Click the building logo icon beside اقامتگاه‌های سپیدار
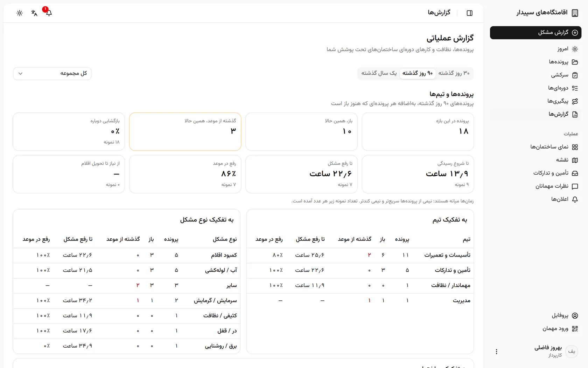The width and height of the screenshot is (588, 368). 575,13
